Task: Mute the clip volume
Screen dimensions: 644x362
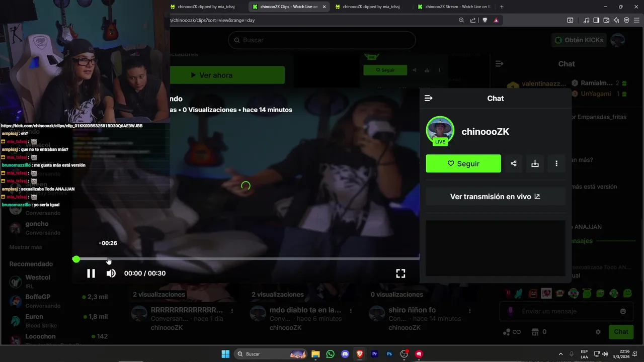Action: coord(111,274)
